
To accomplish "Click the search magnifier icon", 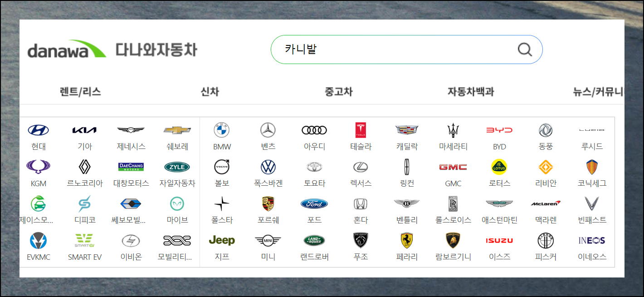I will (x=525, y=49).
